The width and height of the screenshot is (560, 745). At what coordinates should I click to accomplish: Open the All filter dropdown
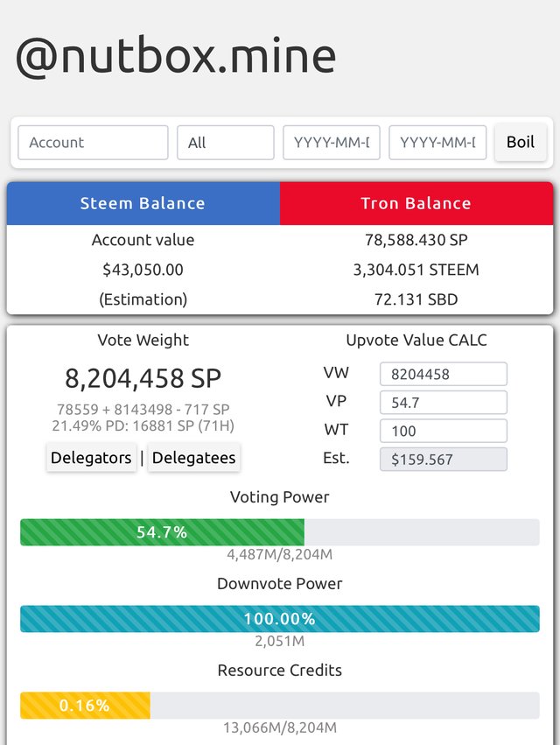tap(226, 143)
